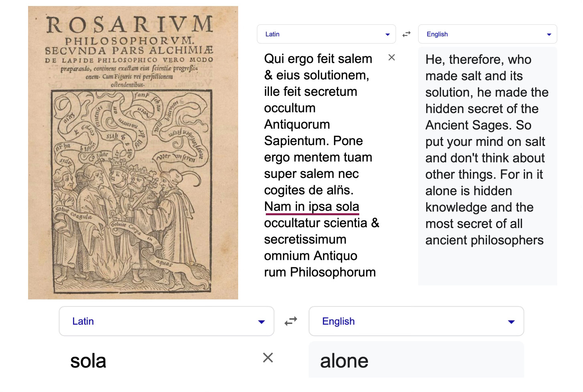Click the English translated passage output
The width and height of the screenshot is (583, 392).
coord(488,166)
